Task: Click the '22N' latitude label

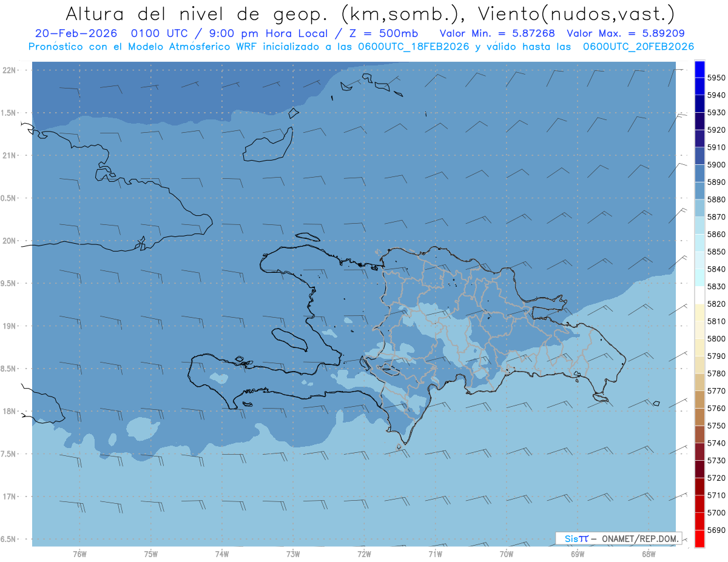Action: [9, 70]
